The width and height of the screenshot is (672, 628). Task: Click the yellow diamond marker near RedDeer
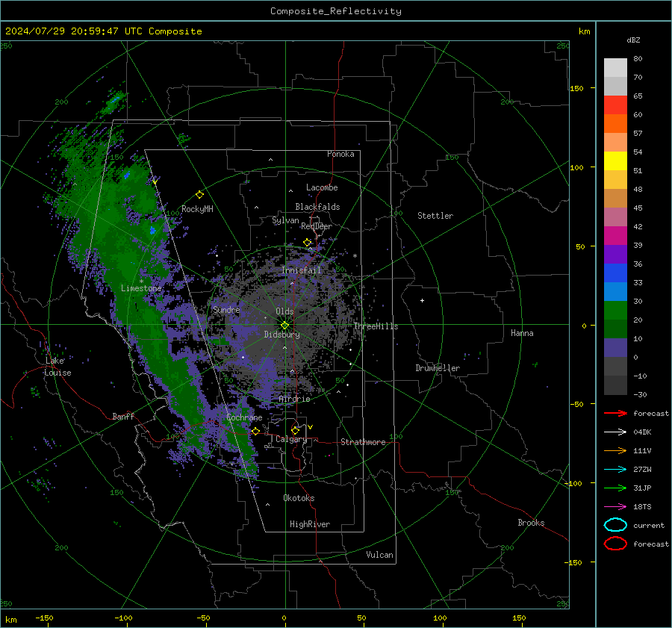pyautogui.click(x=308, y=243)
